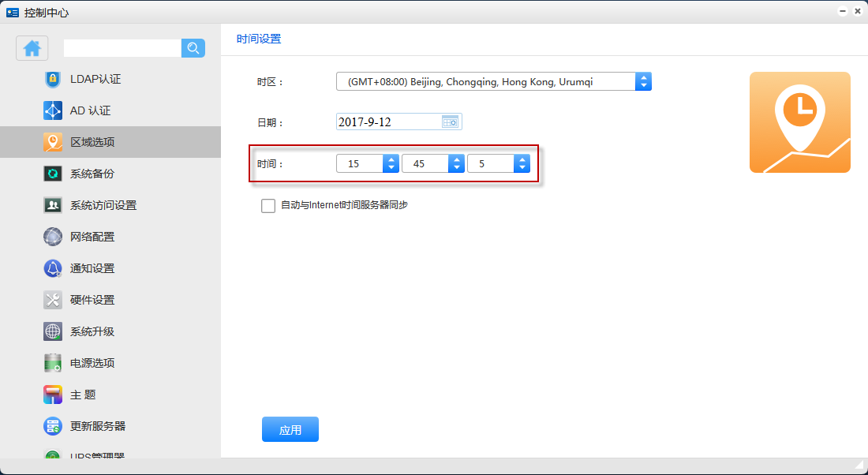Click the 电源选项 battery icon

pyautogui.click(x=53, y=363)
